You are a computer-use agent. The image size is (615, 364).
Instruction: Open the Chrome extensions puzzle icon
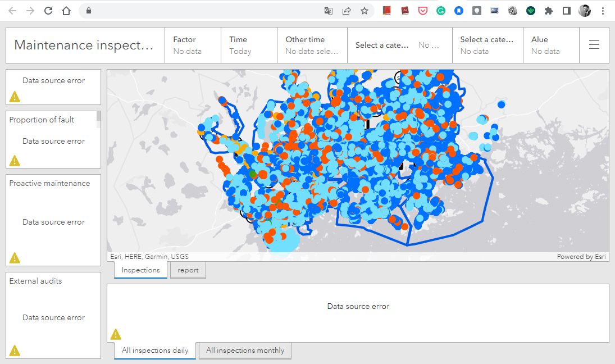548,10
